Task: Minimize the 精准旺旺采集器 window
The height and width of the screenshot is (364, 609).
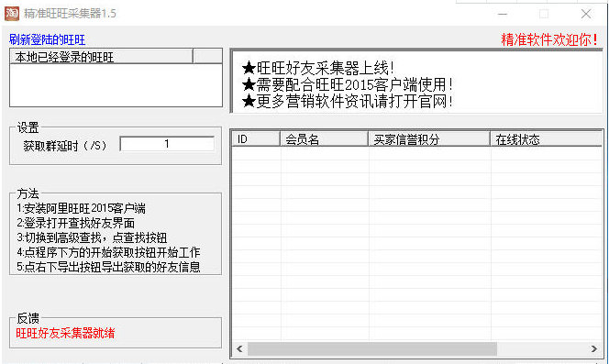Action: 503,14
